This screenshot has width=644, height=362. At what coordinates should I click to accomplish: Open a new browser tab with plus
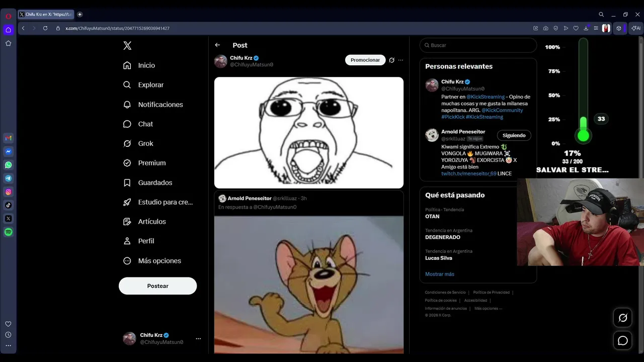click(x=79, y=15)
